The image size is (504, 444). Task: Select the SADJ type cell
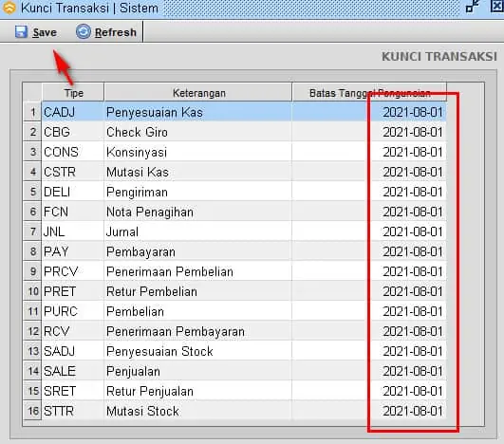(73, 351)
